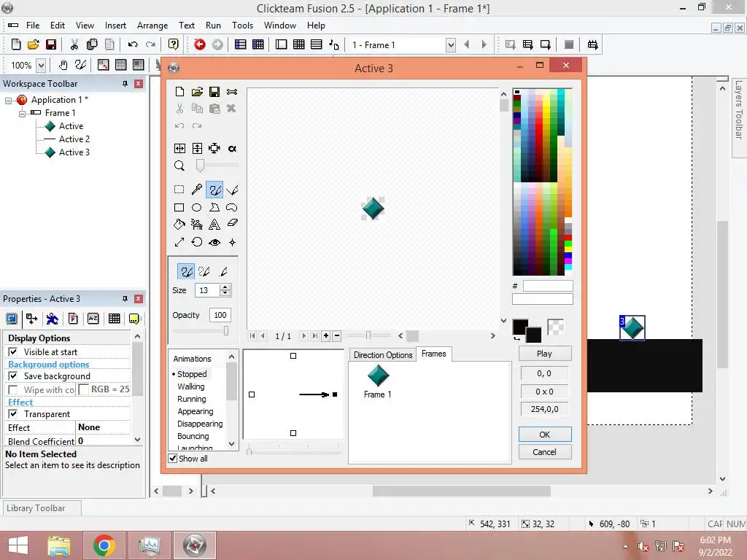
Task: Toggle Save background checkbox
Action: tap(13, 376)
